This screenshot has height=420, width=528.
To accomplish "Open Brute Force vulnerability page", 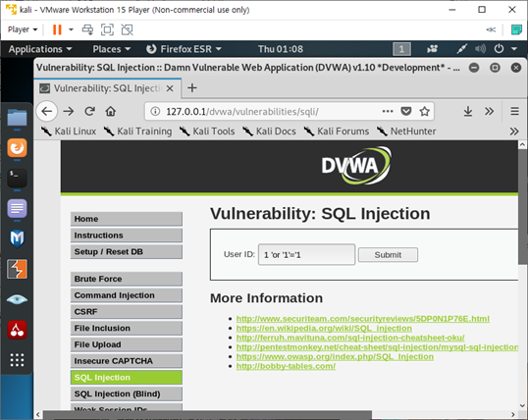I will pyautogui.click(x=127, y=279).
